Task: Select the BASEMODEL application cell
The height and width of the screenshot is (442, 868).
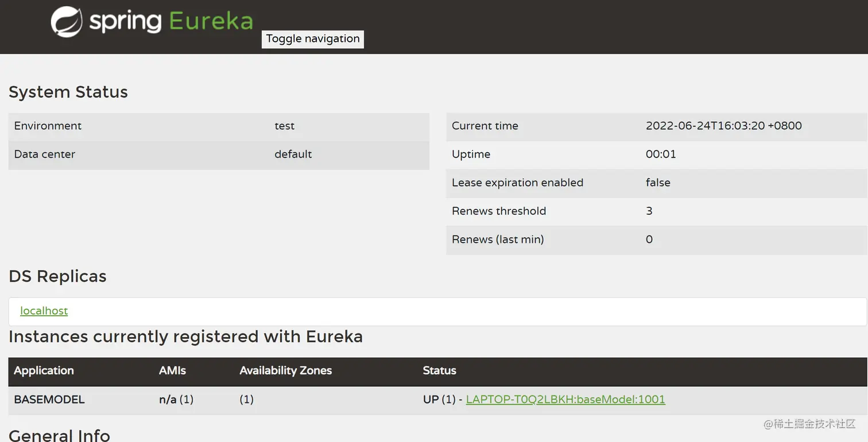Action: click(x=49, y=400)
